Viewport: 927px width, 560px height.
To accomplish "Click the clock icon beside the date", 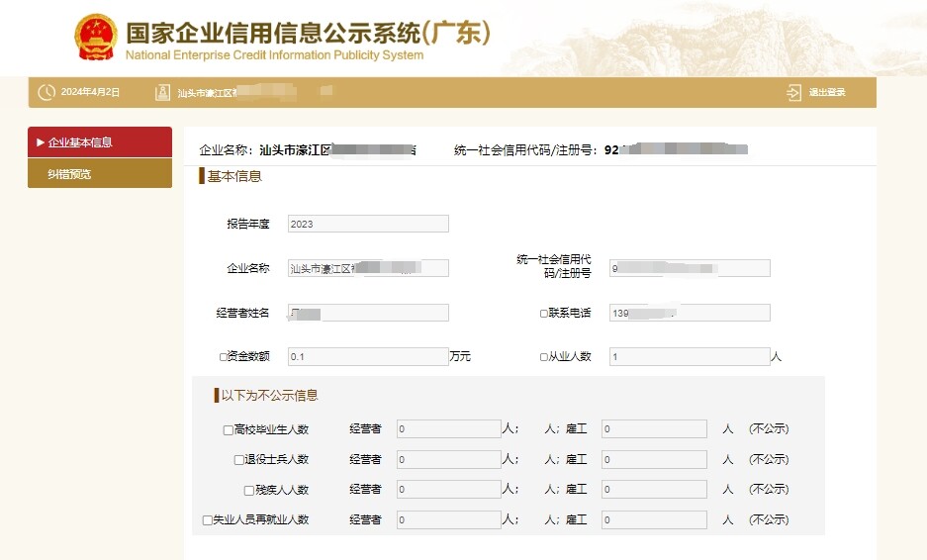I will tap(46, 92).
